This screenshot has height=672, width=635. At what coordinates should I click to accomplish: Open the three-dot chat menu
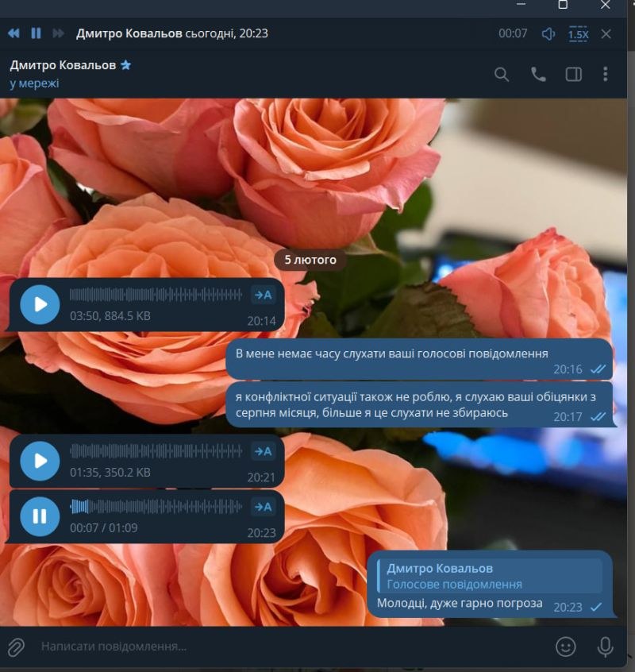pos(606,74)
